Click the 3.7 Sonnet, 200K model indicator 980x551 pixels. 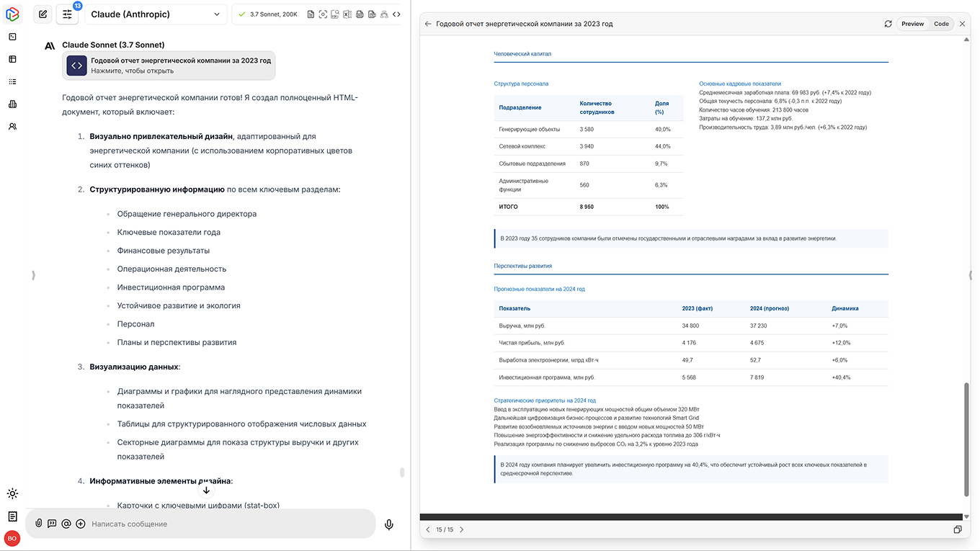click(267, 14)
